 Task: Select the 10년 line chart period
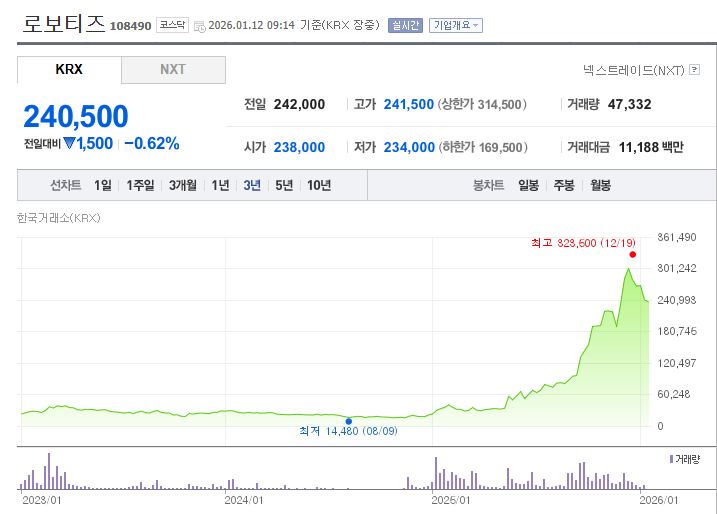[x=319, y=185]
